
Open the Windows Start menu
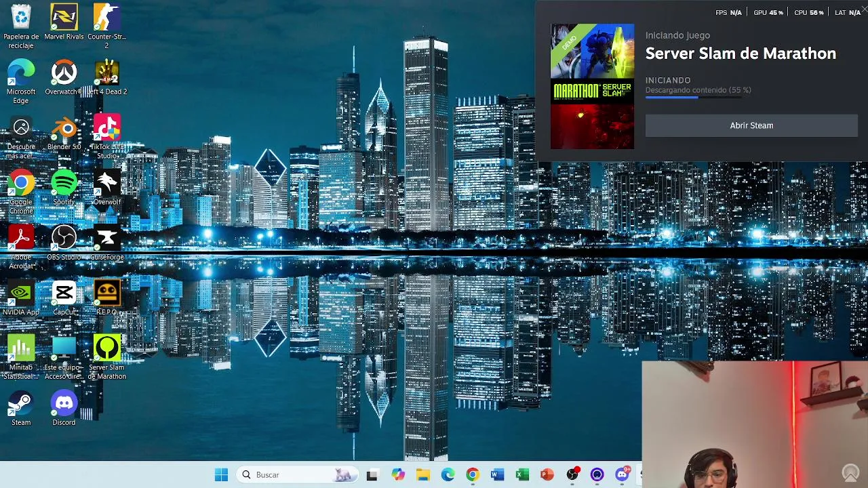[x=221, y=475]
